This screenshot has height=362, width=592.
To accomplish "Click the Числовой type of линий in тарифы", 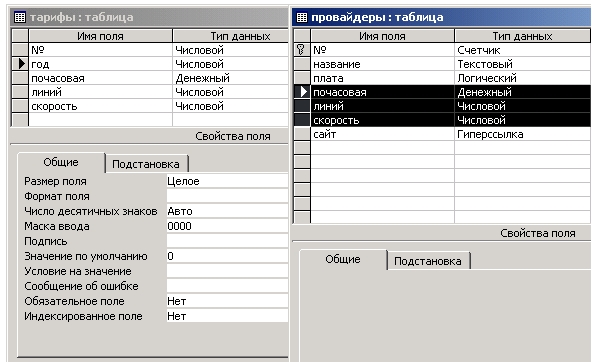I will 231,92.
